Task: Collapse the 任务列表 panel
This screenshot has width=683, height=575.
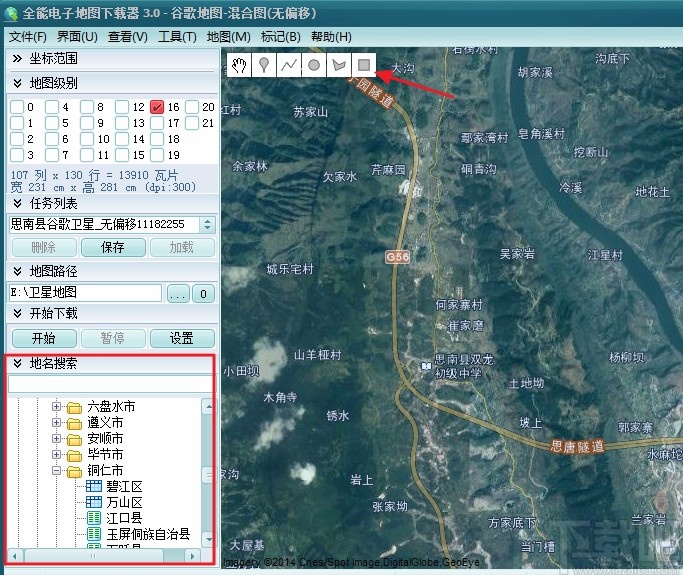Action: click(x=17, y=203)
